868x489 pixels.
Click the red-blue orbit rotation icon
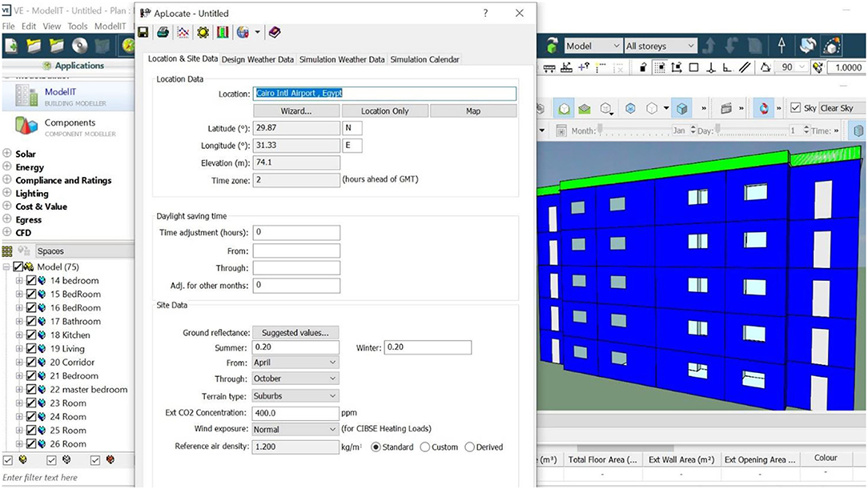[764, 108]
